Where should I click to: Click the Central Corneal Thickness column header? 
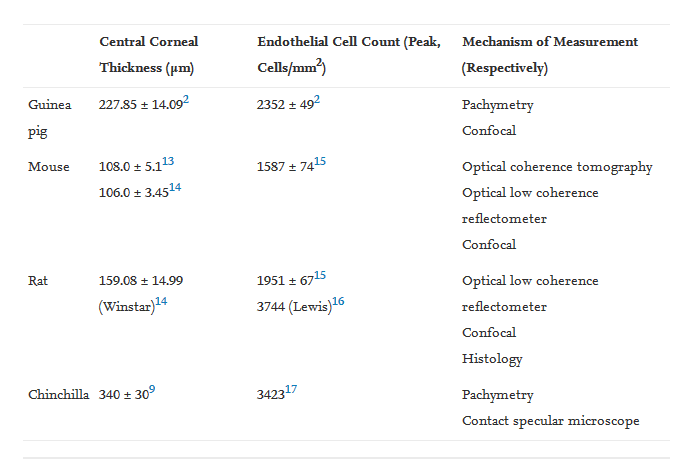click(149, 55)
